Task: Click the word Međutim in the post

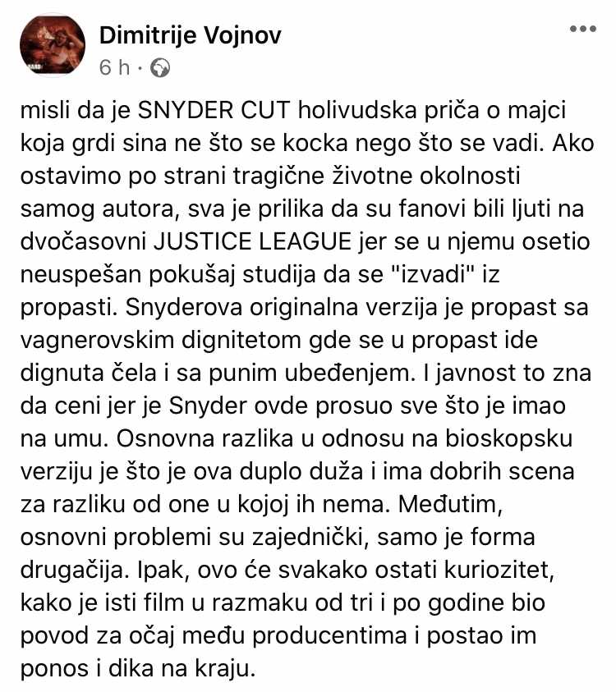Action: (x=450, y=505)
